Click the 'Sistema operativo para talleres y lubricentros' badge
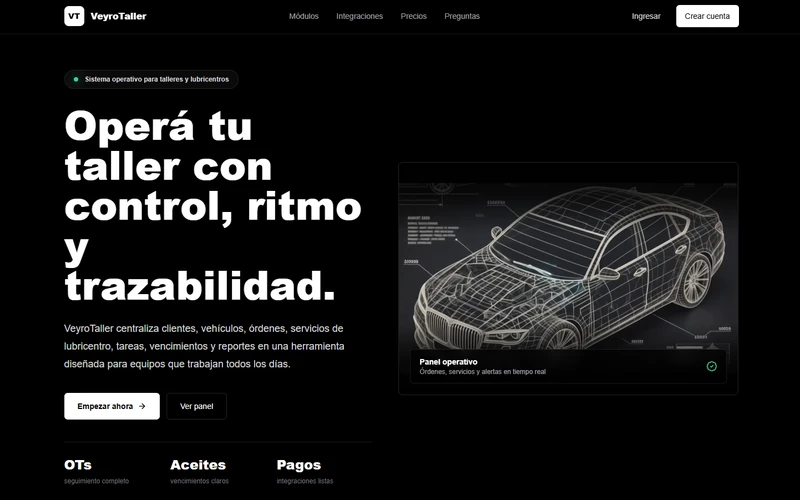 (151, 80)
